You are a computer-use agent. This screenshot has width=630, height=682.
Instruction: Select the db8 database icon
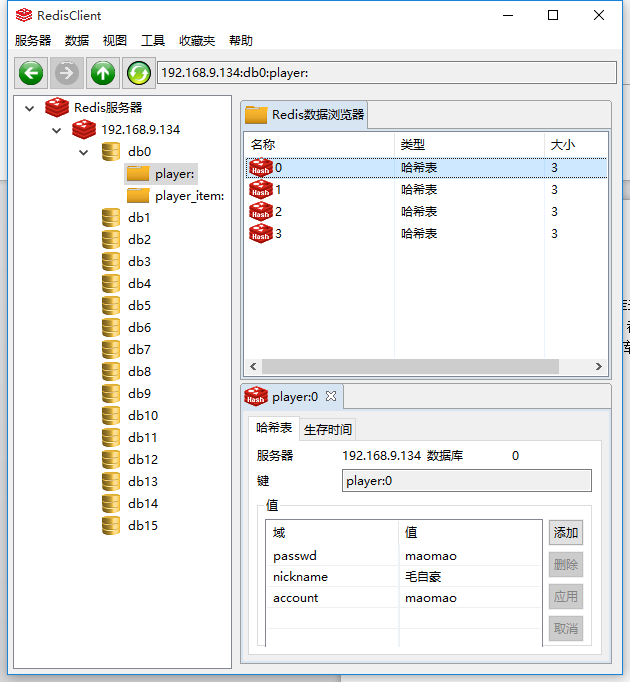coord(111,371)
